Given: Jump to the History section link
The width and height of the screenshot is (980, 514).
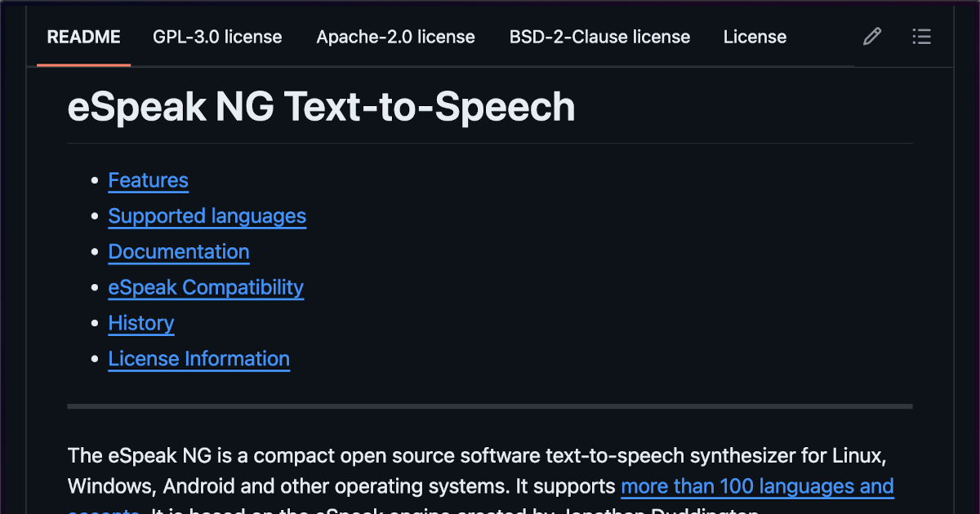Looking at the screenshot, I should point(140,324).
